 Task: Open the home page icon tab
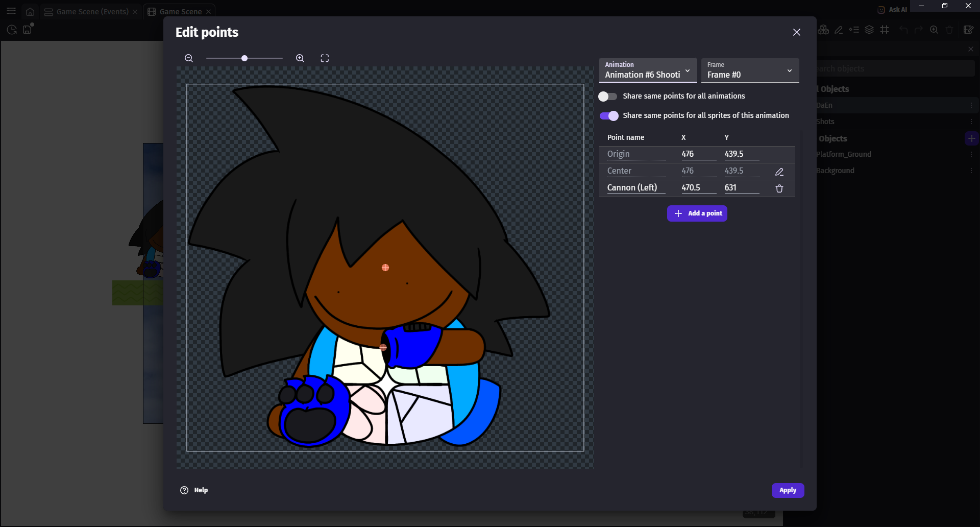30,11
